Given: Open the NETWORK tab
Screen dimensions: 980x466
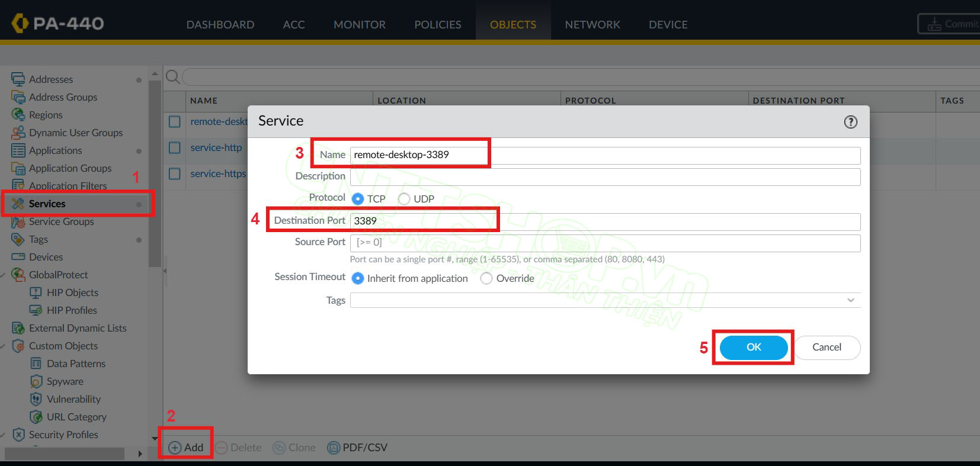Looking at the screenshot, I should pyautogui.click(x=592, y=24).
